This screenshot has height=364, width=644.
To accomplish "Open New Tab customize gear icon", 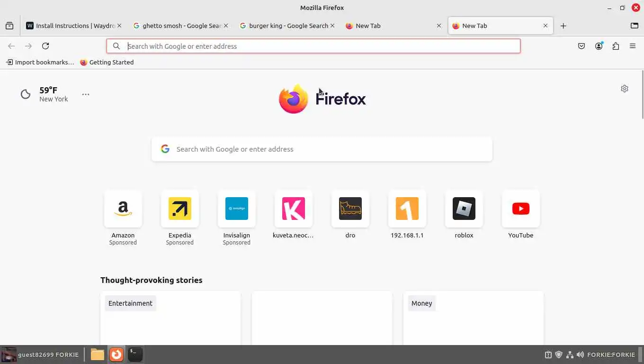I will 625,89.
